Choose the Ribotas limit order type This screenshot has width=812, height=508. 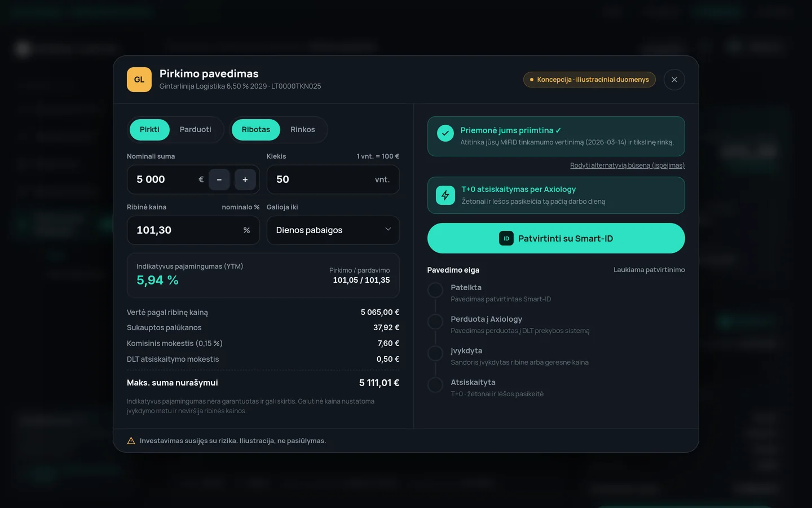pos(256,130)
